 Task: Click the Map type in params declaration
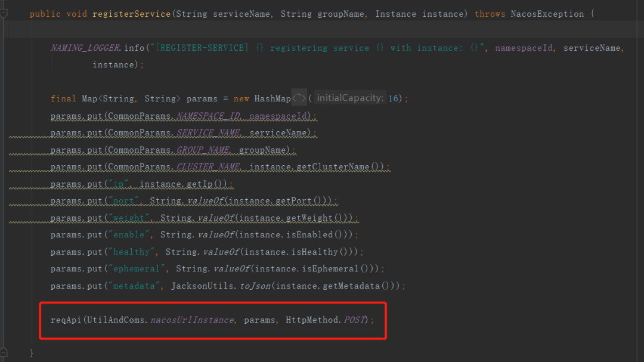tap(89, 98)
